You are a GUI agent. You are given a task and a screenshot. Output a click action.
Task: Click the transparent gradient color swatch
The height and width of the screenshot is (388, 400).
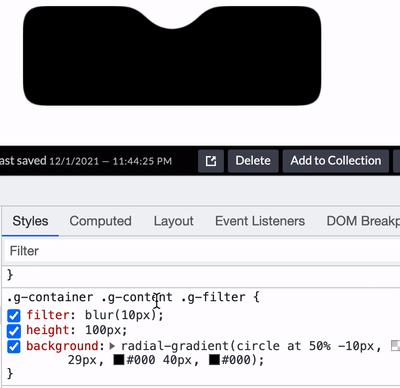pos(396,346)
